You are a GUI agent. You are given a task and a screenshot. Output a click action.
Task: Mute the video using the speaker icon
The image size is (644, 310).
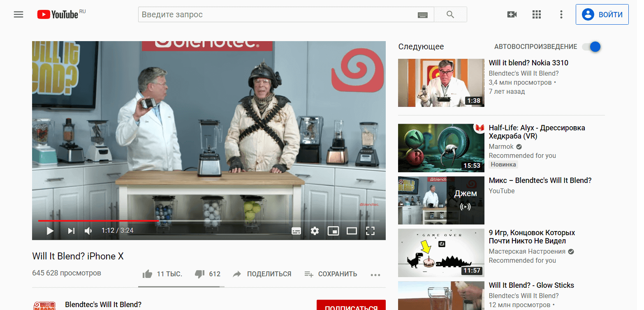(x=88, y=231)
